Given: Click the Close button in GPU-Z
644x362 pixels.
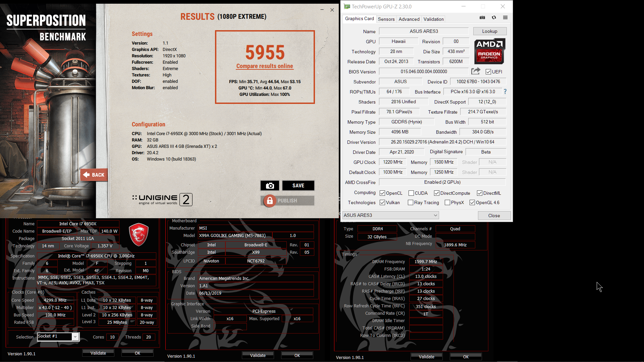Looking at the screenshot, I should pos(494,216).
